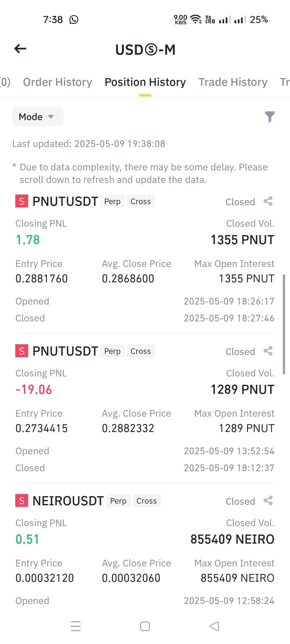Image resolution: width=290 pixels, height=644 pixels.
Task: Open the NEIROUSDT position title
Action: [x=68, y=501]
